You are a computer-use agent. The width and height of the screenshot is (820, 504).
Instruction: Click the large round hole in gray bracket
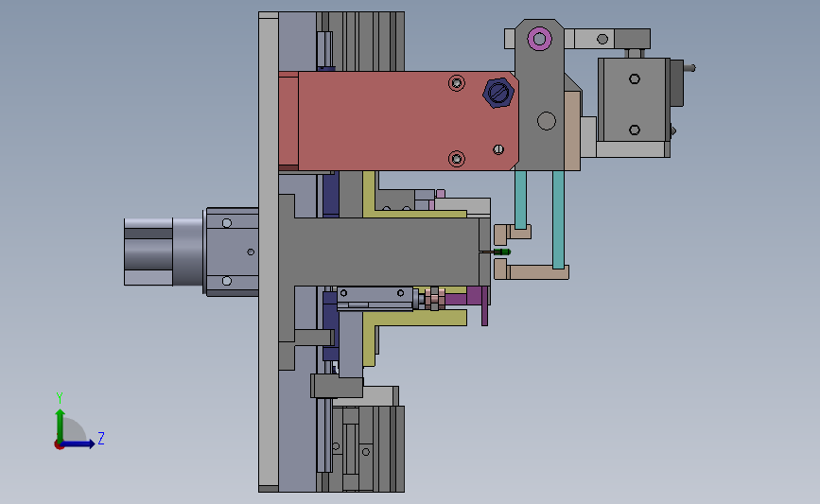pos(547,121)
